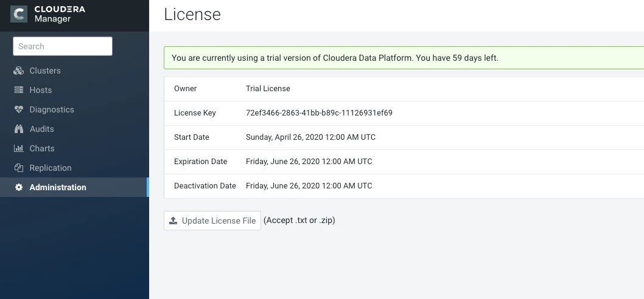Click the Hosts server icon

(x=18, y=90)
